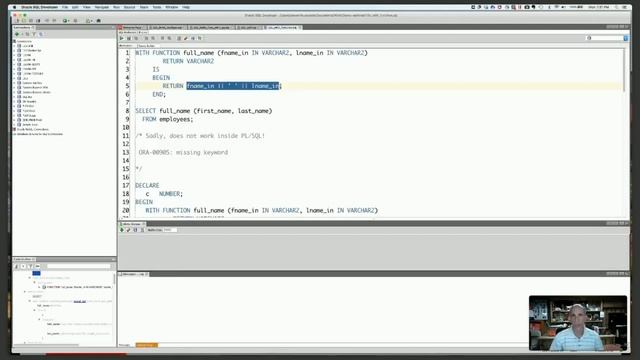The height and width of the screenshot is (360, 640).
Task: Click the Buffer Size field in Dbms Output
Action: 170,230
